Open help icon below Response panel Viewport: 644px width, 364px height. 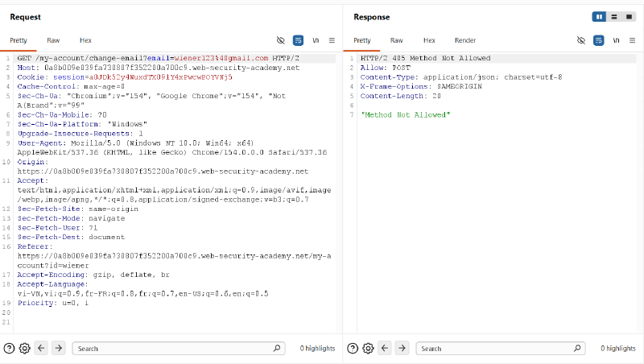pos(353,349)
